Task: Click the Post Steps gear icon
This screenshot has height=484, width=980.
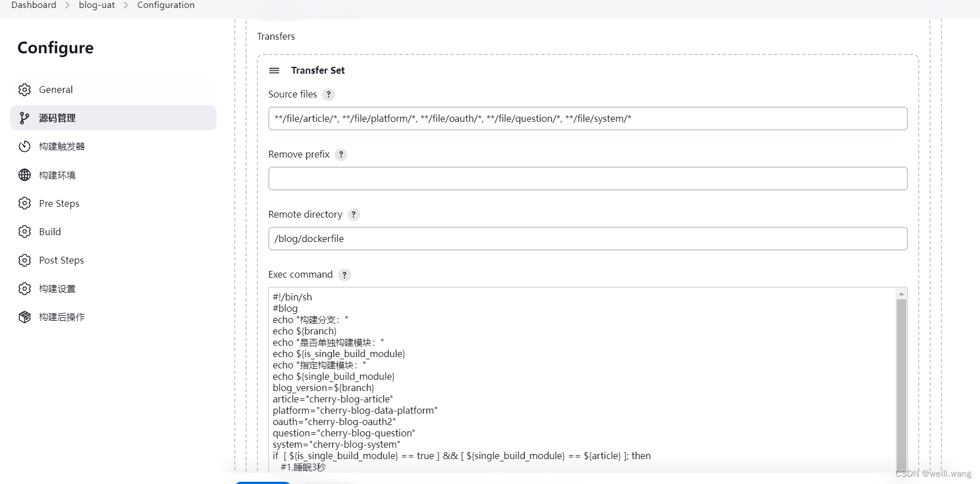Action: (24, 260)
